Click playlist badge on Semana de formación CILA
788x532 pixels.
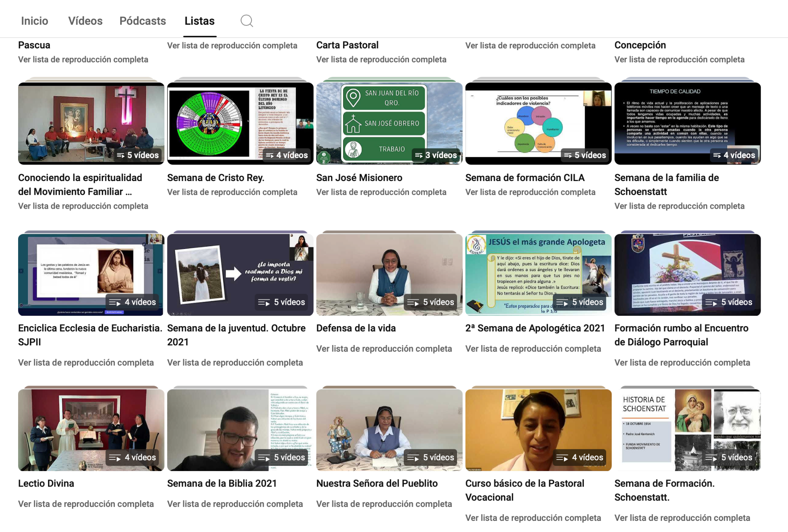585,155
